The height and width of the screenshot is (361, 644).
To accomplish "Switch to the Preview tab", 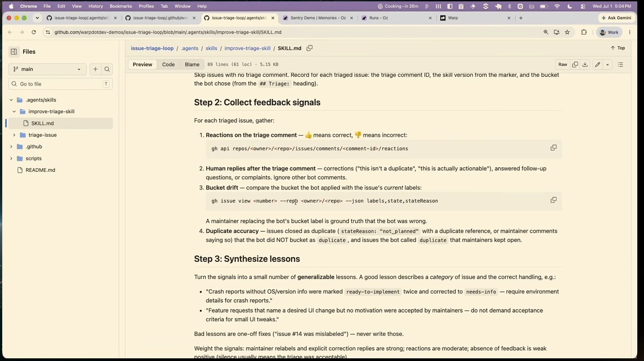I will [x=142, y=64].
